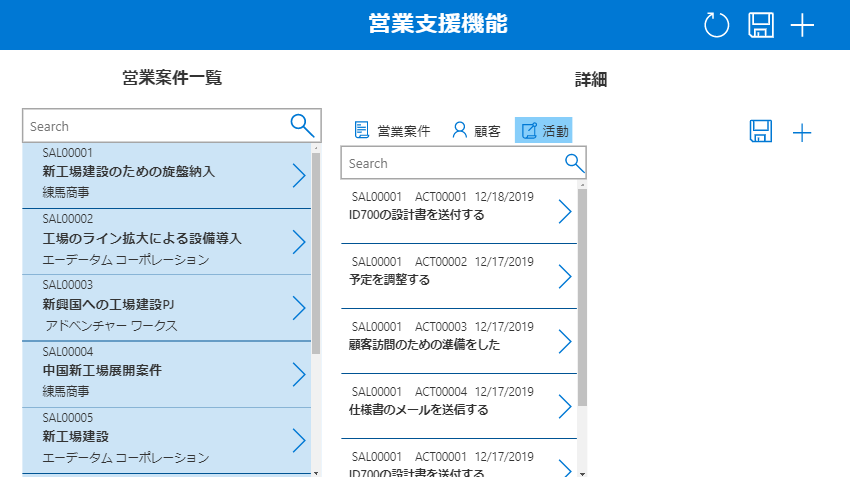This screenshot has height=477, width=850.
Task: Select 工場のライン拡大による設備導入 title
Action: pyautogui.click(x=142, y=238)
